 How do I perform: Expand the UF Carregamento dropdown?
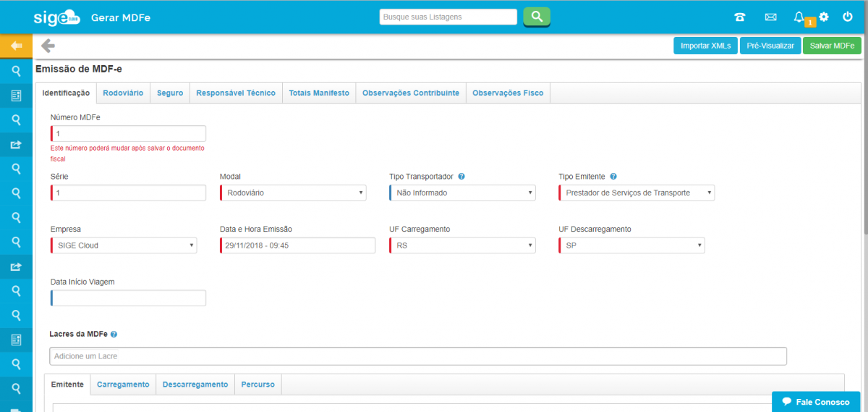[462, 245]
